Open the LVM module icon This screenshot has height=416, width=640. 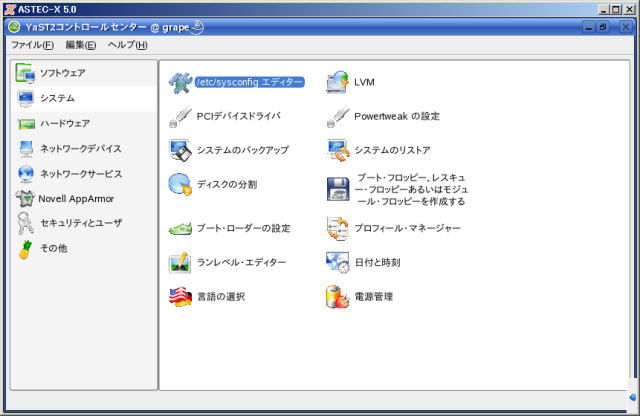[x=337, y=83]
